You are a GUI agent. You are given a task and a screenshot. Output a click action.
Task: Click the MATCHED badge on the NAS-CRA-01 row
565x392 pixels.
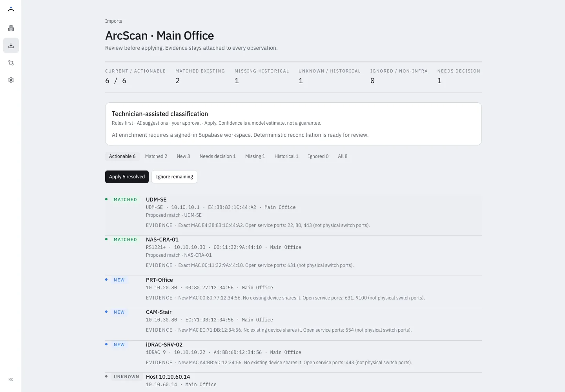pos(125,240)
